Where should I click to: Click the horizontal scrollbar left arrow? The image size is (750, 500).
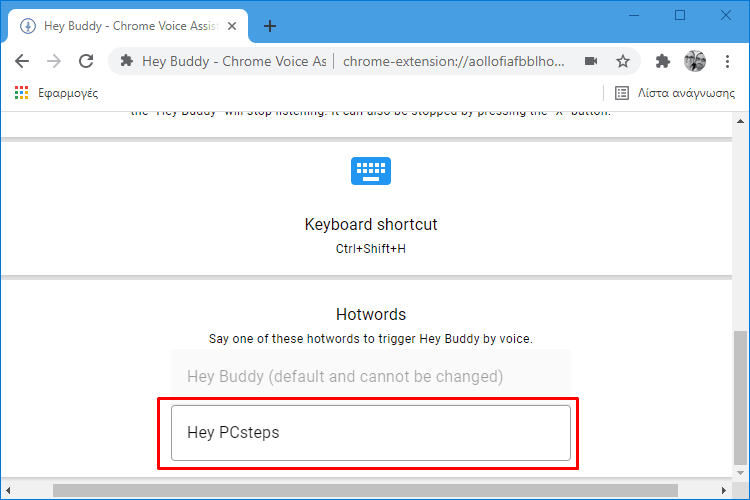pos(8,490)
